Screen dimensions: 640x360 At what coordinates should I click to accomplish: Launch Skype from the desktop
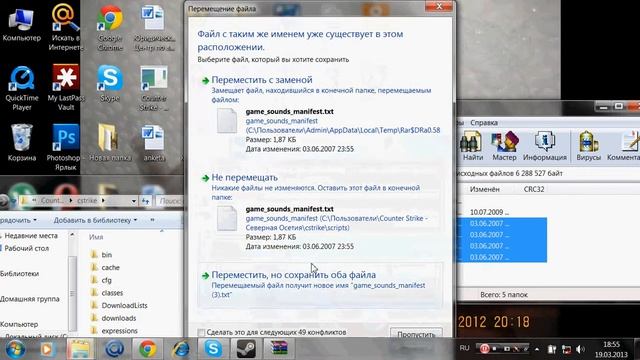coord(110,84)
